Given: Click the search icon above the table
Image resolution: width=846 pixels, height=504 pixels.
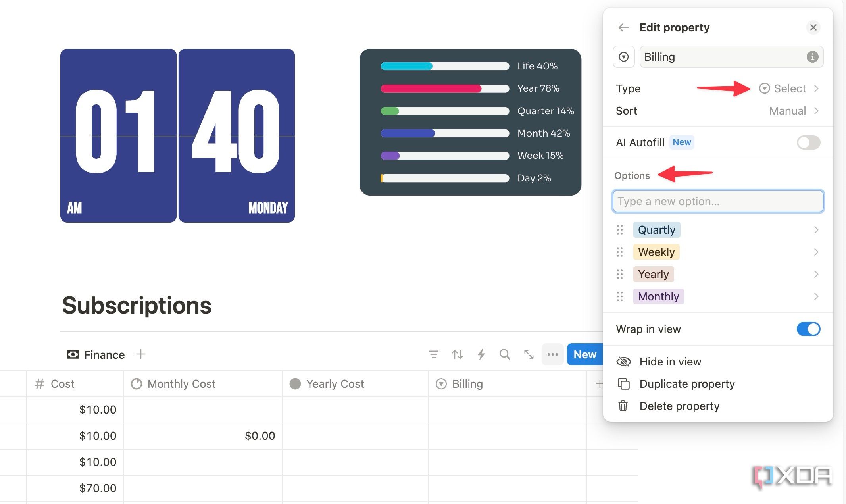Looking at the screenshot, I should coord(504,354).
